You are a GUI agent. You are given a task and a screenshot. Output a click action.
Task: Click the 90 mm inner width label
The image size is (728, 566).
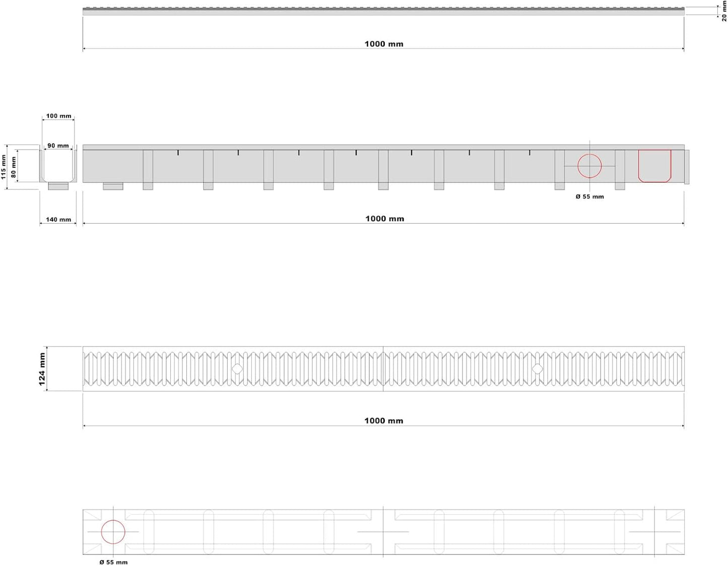point(58,146)
